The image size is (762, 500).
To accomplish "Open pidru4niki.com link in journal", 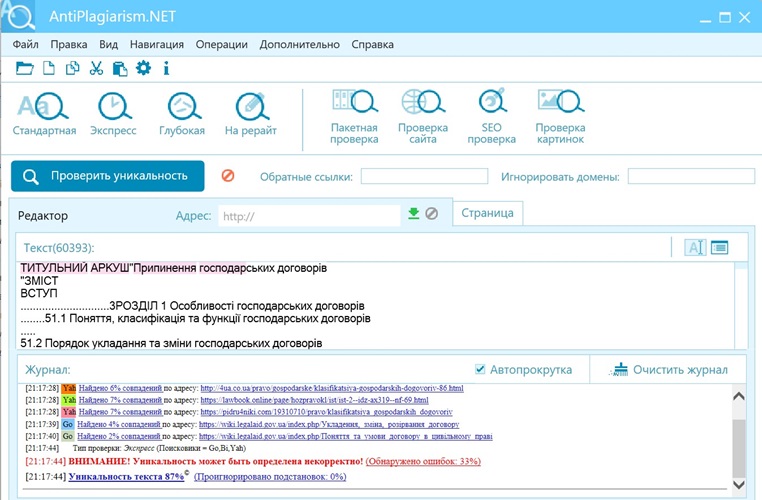I will pyautogui.click(x=327, y=412).
